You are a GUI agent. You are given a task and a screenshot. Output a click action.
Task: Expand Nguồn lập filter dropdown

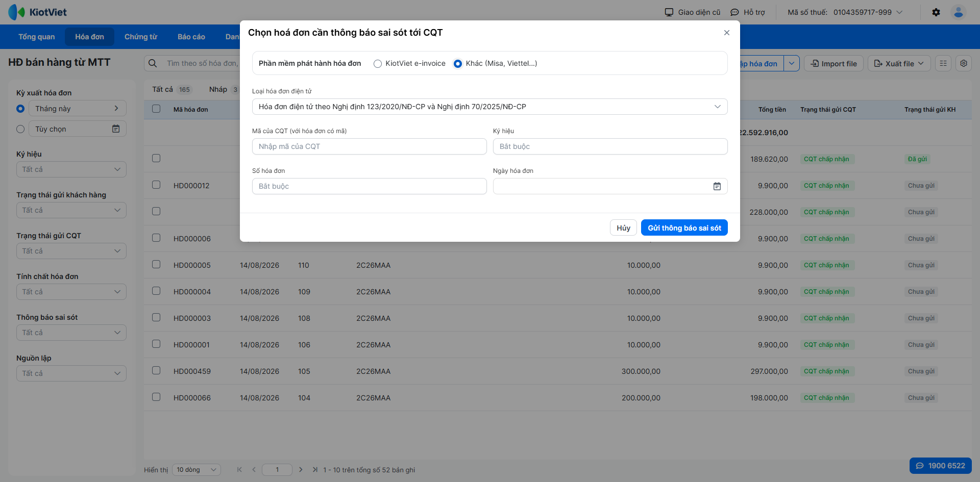tap(71, 373)
